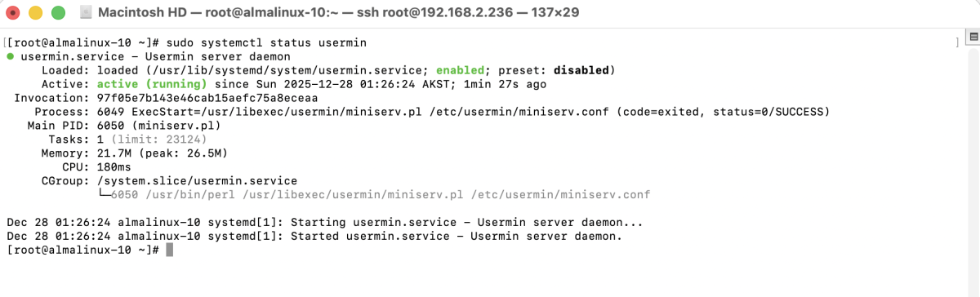Click the terminal scrollbar track on right
This screenshot has height=297, width=980.
tap(972, 171)
